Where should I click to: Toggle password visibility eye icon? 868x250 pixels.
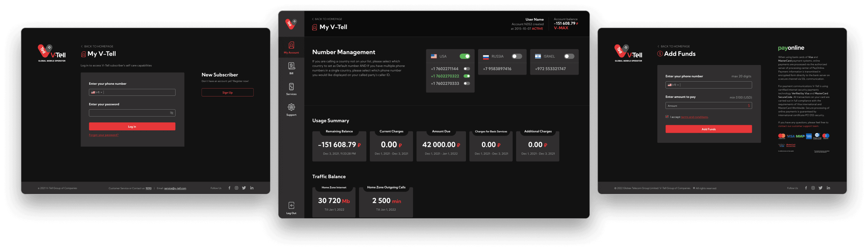(171, 113)
